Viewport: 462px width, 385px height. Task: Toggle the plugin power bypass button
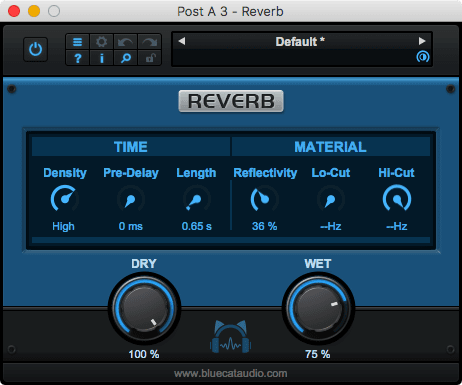point(35,50)
